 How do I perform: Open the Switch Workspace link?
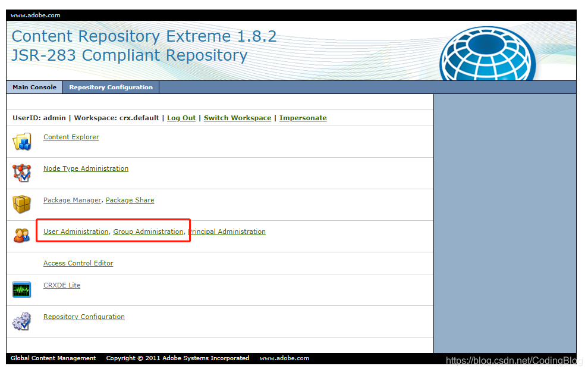tap(237, 118)
